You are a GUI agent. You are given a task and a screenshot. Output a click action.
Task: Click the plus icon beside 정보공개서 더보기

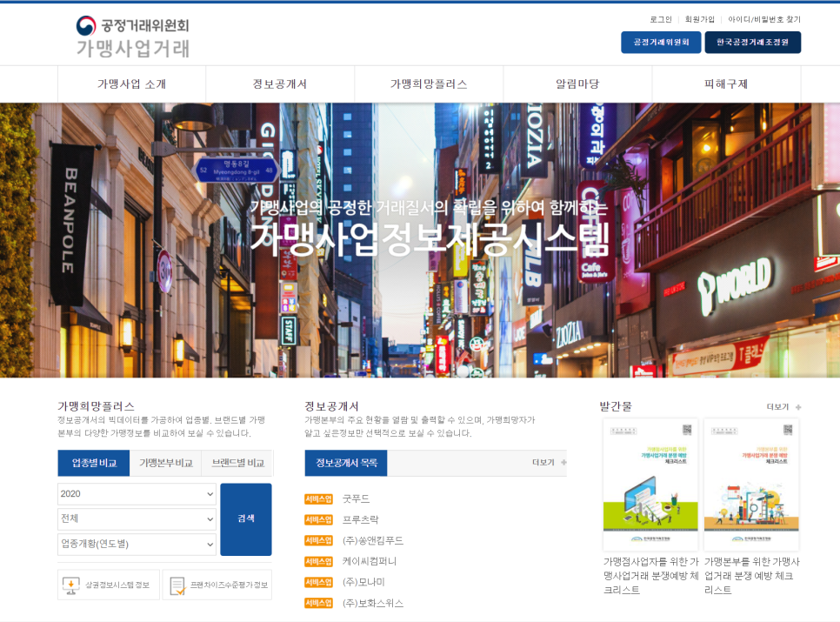(x=563, y=462)
